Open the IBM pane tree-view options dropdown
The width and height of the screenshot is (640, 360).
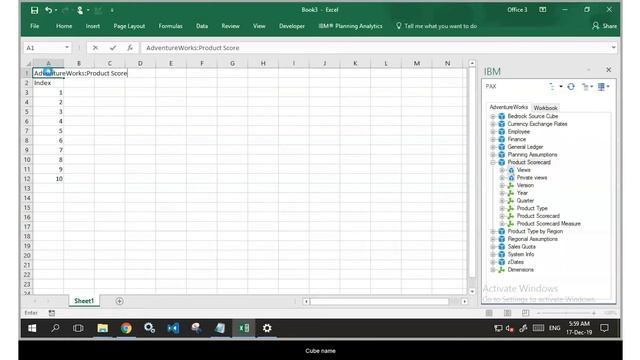[587, 87]
